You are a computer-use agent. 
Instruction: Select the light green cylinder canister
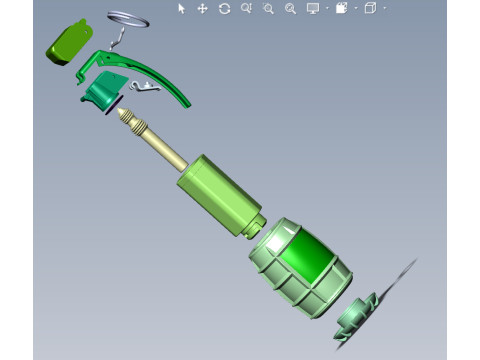coord(220,197)
